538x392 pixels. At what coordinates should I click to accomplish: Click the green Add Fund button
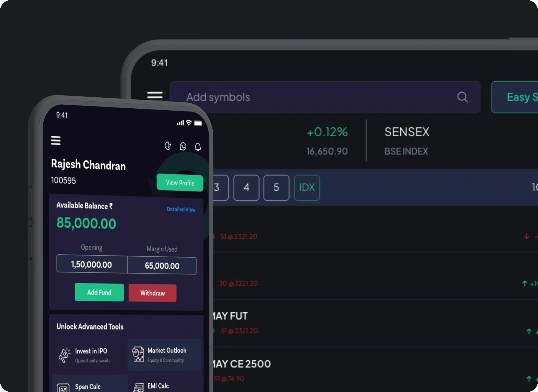(99, 292)
